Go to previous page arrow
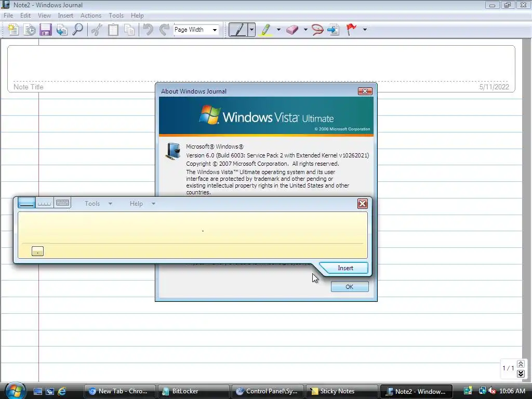Screen dimensions: 532x399 [521, 364]
